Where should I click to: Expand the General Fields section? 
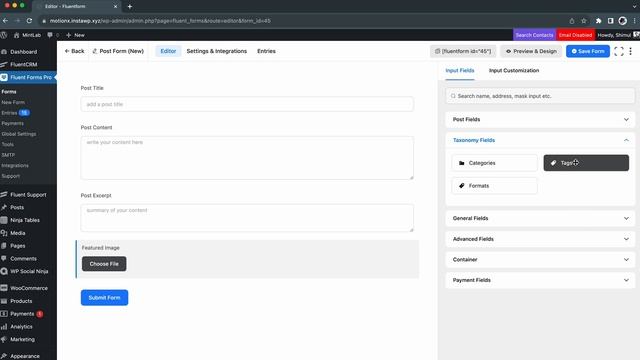(x=540, y=218)
